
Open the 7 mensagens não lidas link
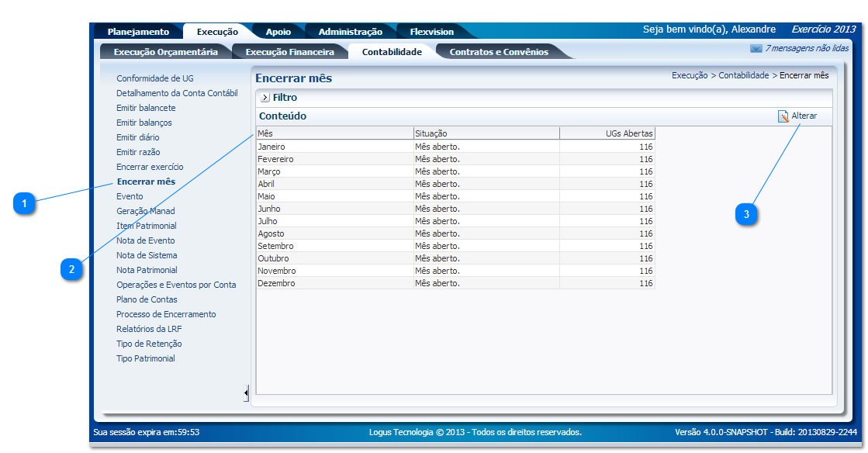coord(807,48)
